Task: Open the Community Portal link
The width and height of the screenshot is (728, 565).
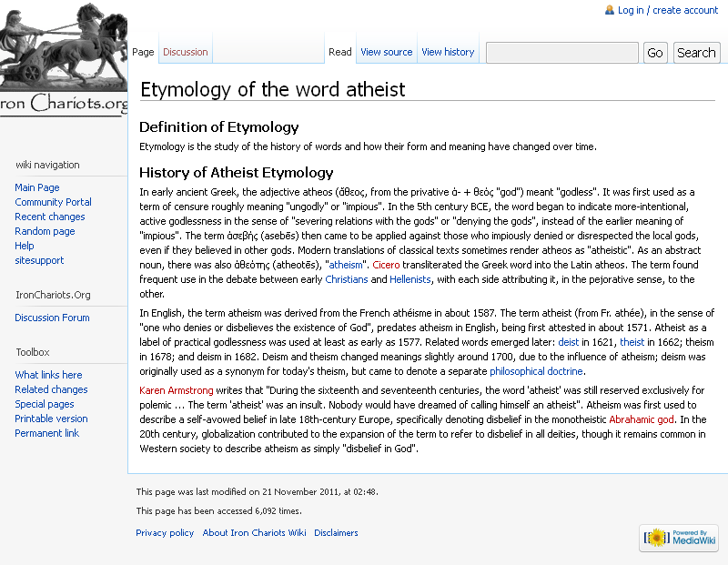Action: pyautogui.click(x=53, y=202)
